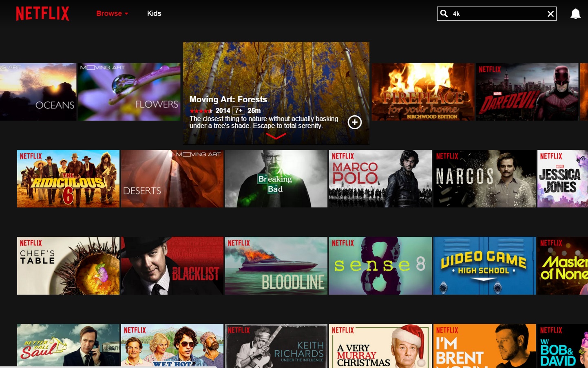Open the Browse dropdown menu
Viewport: 588px width, 368px height.
[112, 13]
